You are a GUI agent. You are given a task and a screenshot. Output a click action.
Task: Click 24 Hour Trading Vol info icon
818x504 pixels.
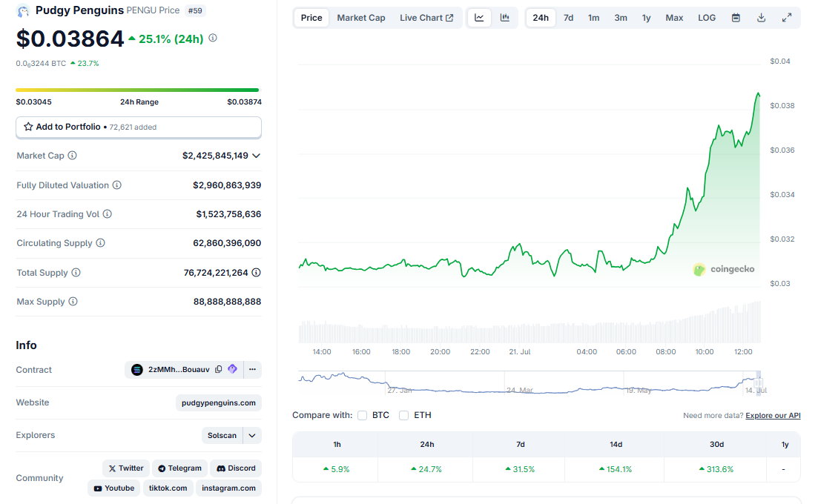coord(108,213)
